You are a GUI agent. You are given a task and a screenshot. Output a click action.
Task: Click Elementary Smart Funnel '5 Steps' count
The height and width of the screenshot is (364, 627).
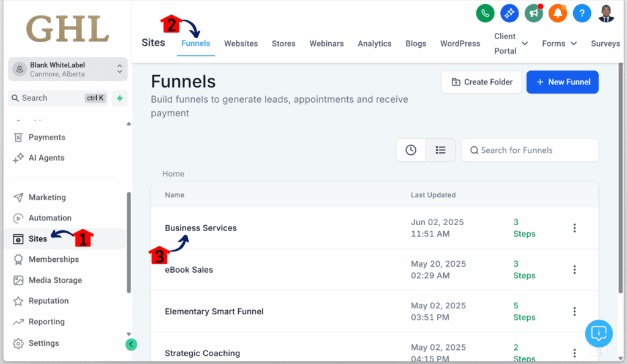pyautogui.click(x=524, y=311)
